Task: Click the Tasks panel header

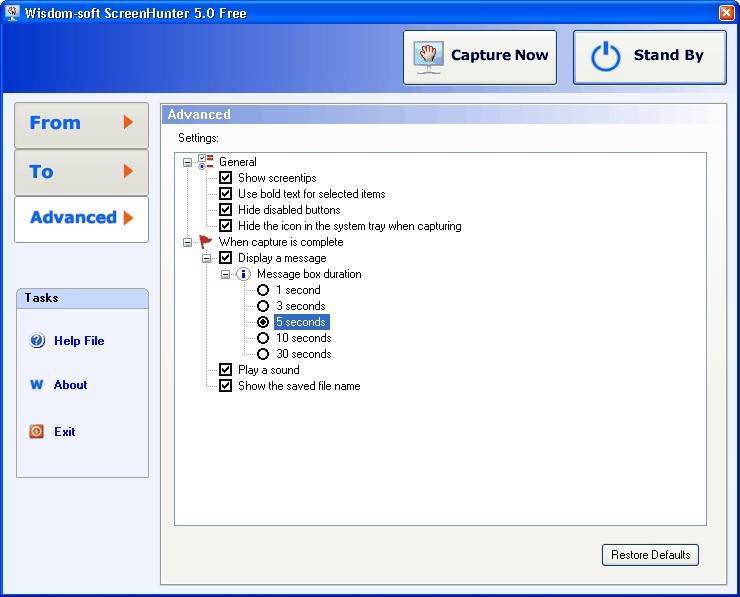Action: coord(82,298)
